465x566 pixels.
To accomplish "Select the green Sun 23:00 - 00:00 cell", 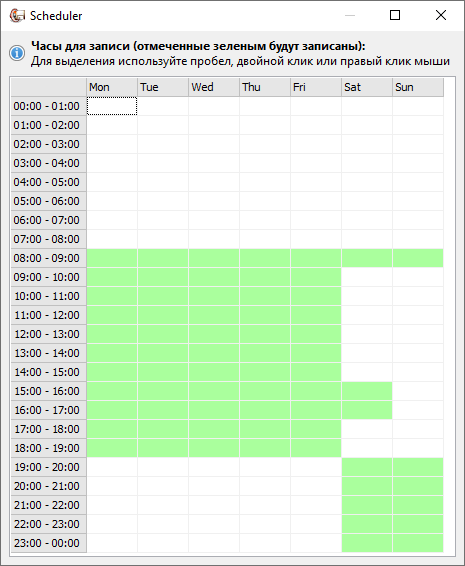I will (x=418, y=543).
